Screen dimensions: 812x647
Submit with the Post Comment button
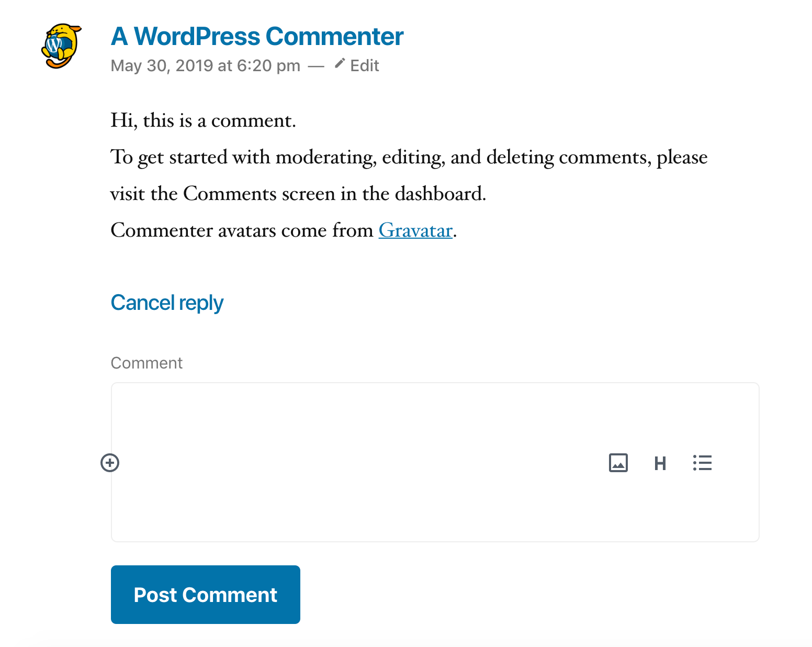click(x=205, y=595)
